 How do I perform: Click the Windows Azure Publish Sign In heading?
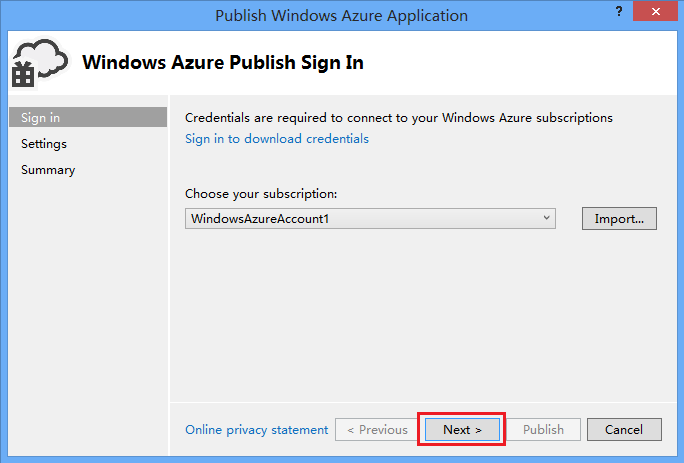point(223,62)
